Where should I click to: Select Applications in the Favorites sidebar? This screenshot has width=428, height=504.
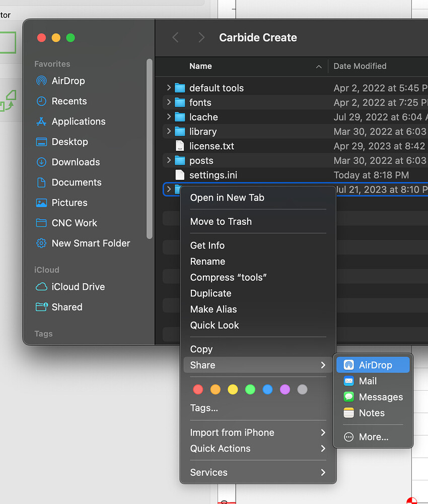click(x=77, y=121)
